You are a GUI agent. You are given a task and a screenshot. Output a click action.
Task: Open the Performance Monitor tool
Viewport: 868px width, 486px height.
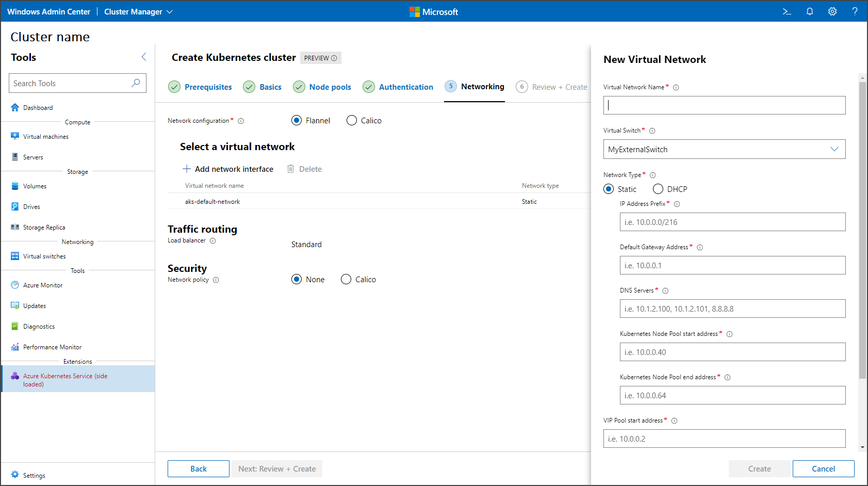point(52,347)
